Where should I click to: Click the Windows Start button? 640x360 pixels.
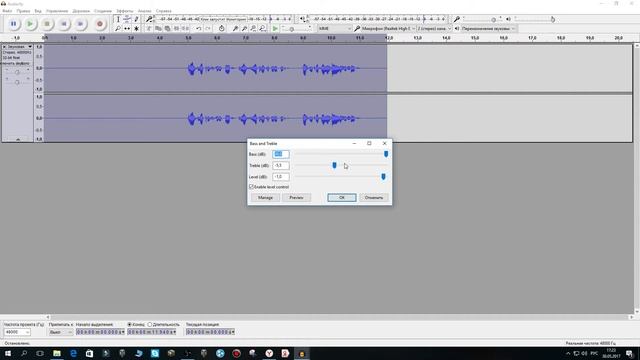coord(7,353)
